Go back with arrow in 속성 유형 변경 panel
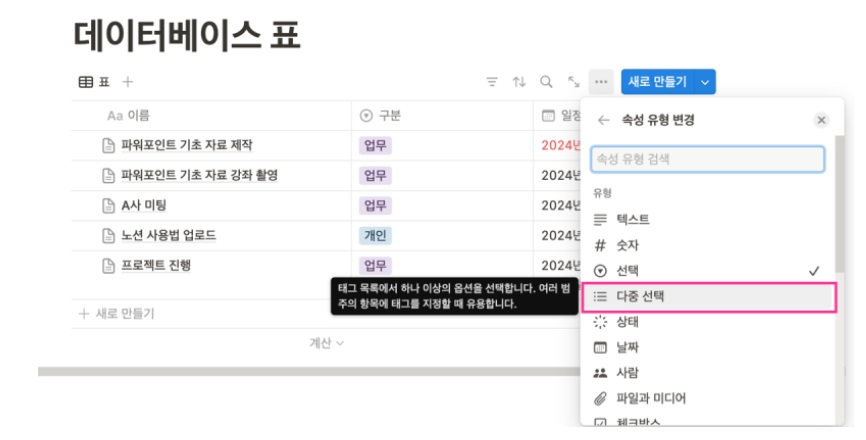Image resolution: width=866 pixels, height=440 pixels. (x=604, y=120)
